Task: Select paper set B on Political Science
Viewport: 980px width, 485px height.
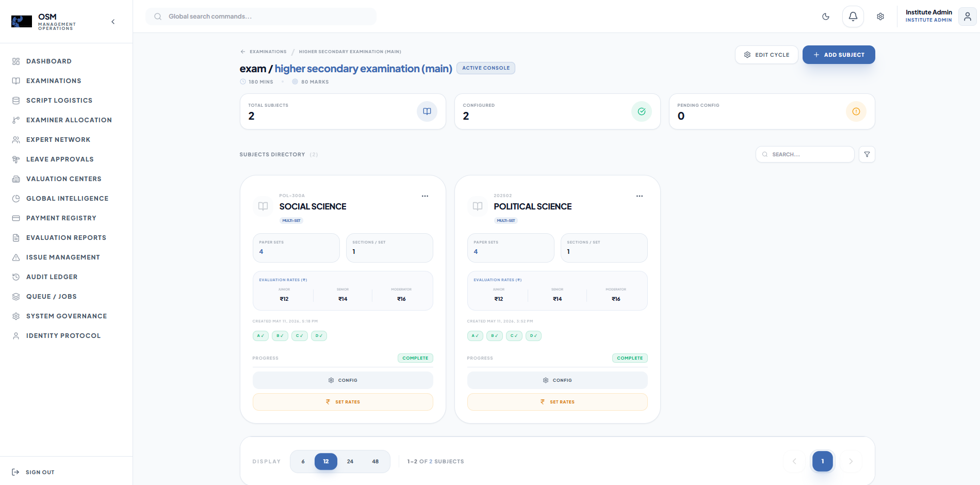Action: (x=495, y=336)
